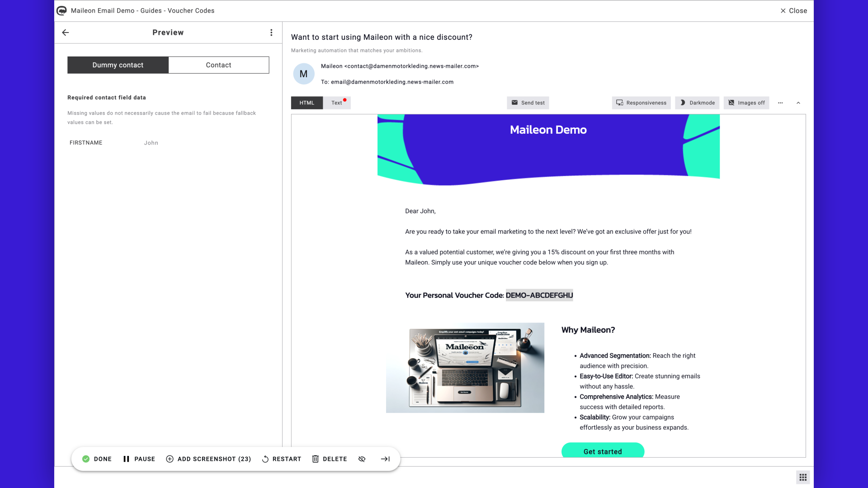868x488 pixels.
Task: Mark the recording as DONE
Action: coord(97,459)
